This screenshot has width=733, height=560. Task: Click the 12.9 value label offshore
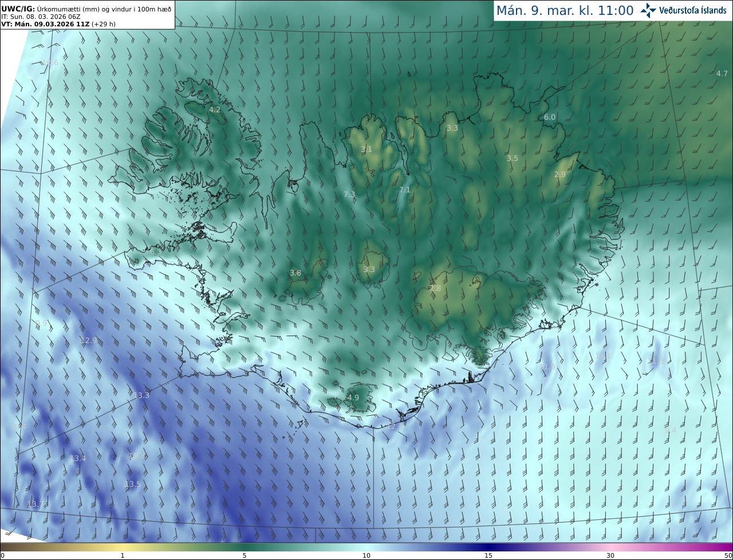pyautogui.click(x=89, y=340)
